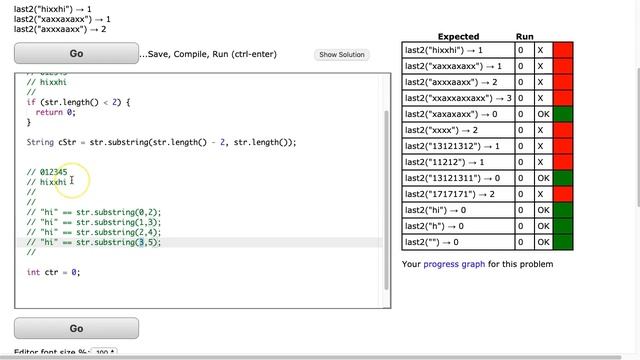This screenshot has height=360, width=640.
Task: Click the editor font size stepper
Action: pos(104,352)
